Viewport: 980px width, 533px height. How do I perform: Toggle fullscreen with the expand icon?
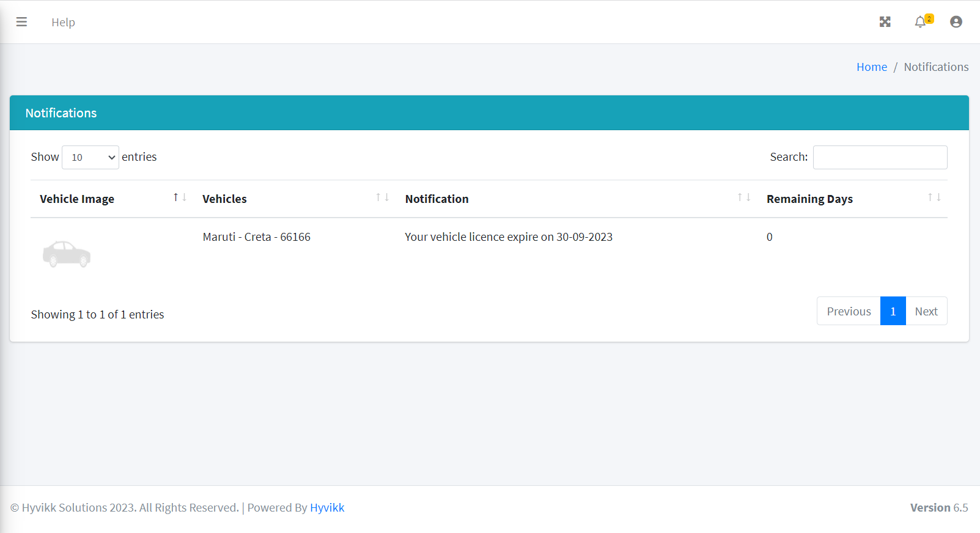tap(885, 22)
